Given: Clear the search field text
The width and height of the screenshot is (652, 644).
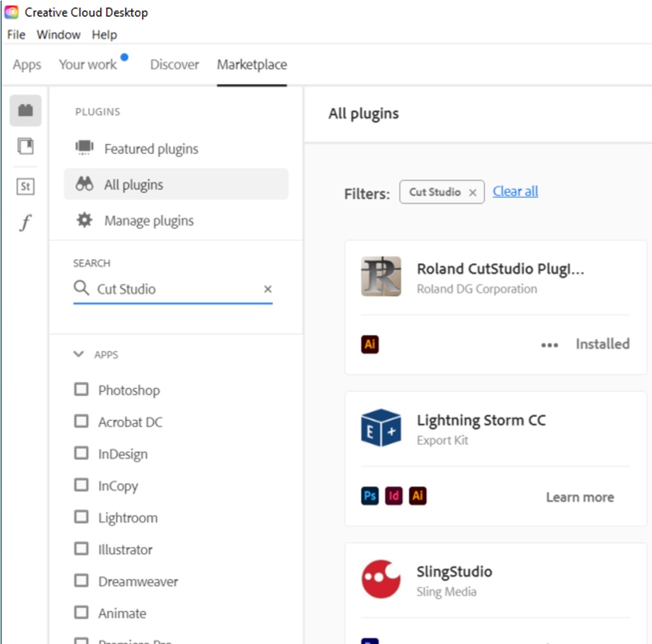Looking at the screenshot, I should [267, 289].
